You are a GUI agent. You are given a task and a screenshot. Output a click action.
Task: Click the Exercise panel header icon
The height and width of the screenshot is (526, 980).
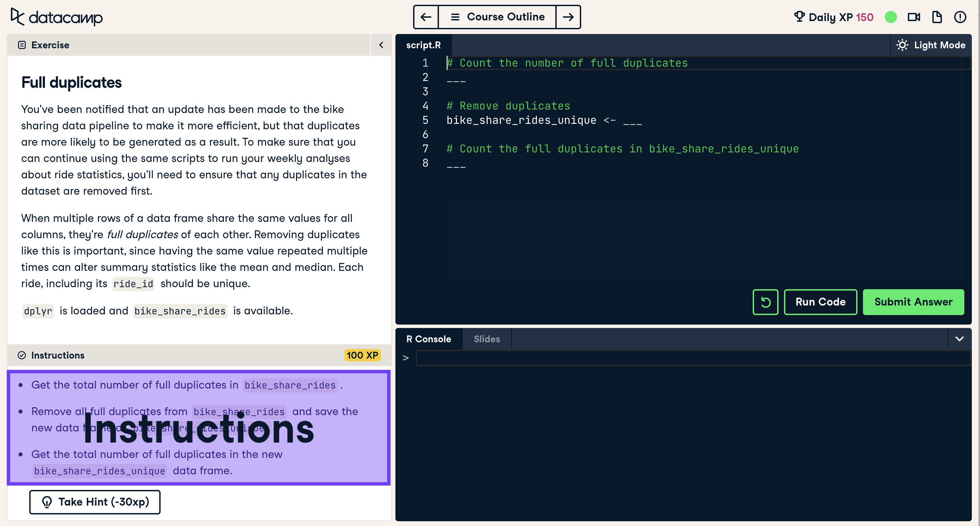[22, 45]
